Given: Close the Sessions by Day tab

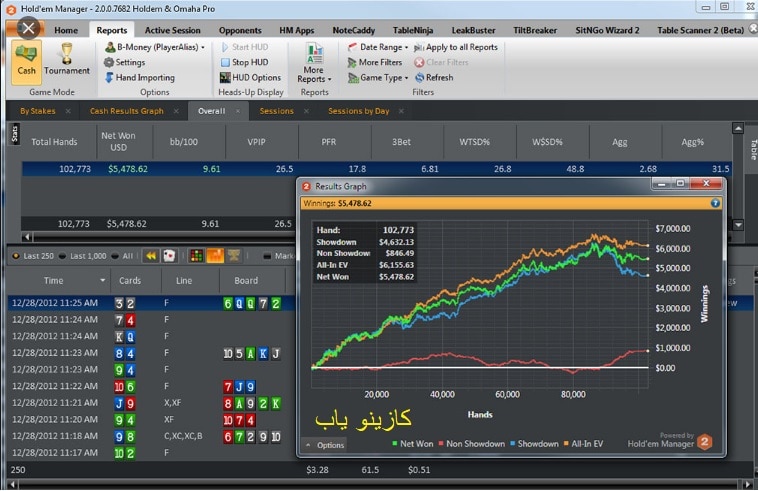Looking at the screenshot, I should 401,111.
